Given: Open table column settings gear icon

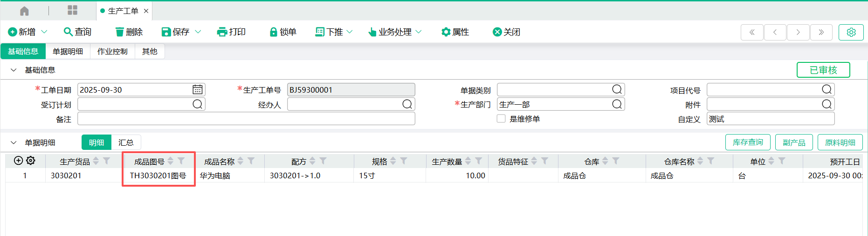Looking at the screenshot, I should [x=31, y=161].
